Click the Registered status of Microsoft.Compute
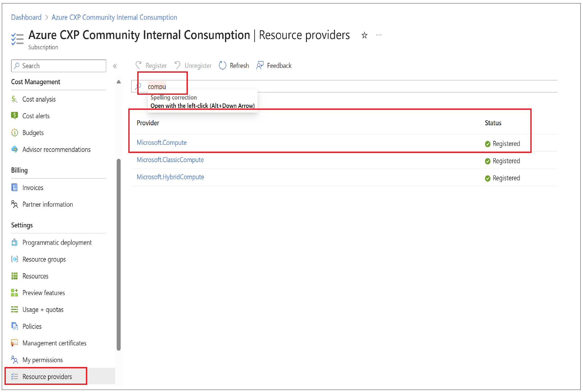Viewport: 583px width, 392px height. pyautogui.click(x=502, y=144)
